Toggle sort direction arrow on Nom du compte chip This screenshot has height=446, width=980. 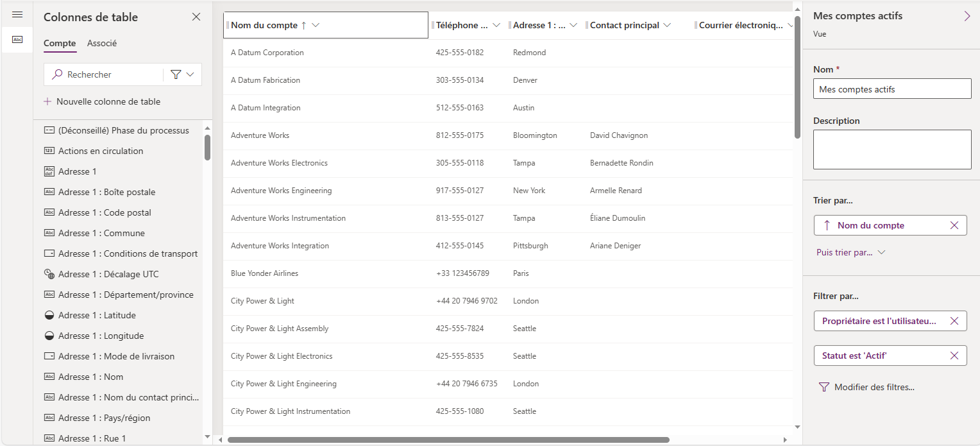[x=827, y=225]
